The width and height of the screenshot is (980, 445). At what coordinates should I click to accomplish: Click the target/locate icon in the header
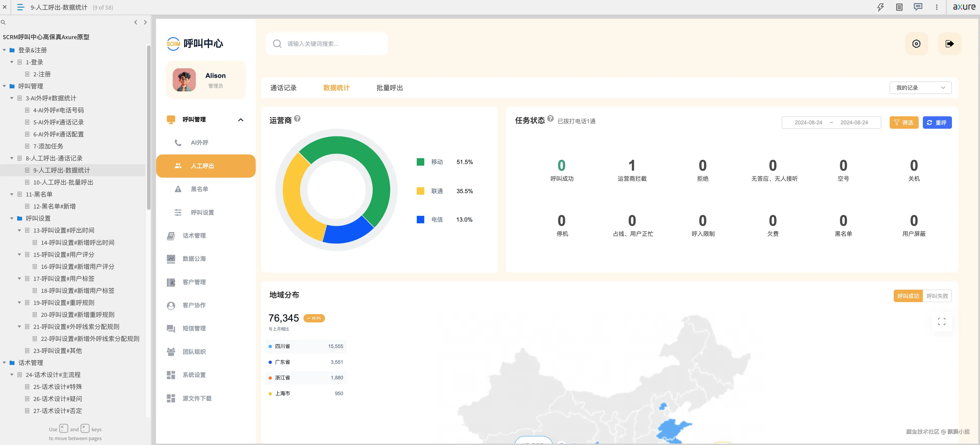pos(916,44)
